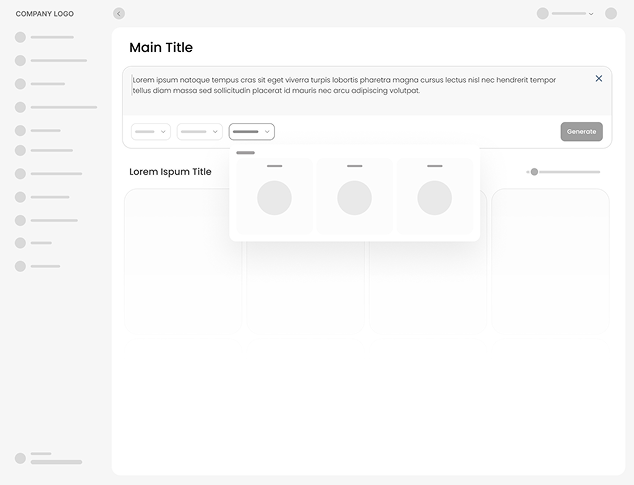Select the middle circle option in the popup

(354, 197)
